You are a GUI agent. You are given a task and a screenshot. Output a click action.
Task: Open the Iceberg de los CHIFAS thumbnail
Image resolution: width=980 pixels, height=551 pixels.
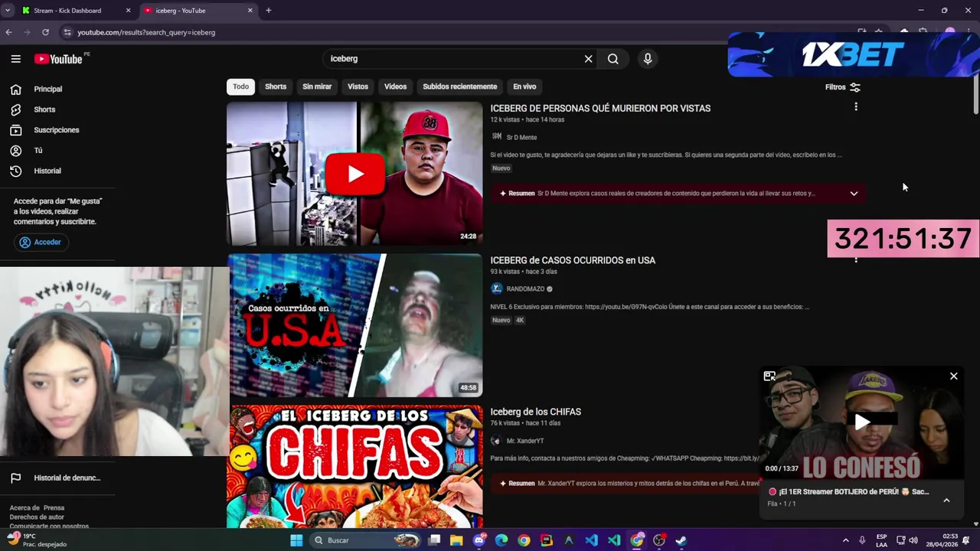[x=355, y=467]
